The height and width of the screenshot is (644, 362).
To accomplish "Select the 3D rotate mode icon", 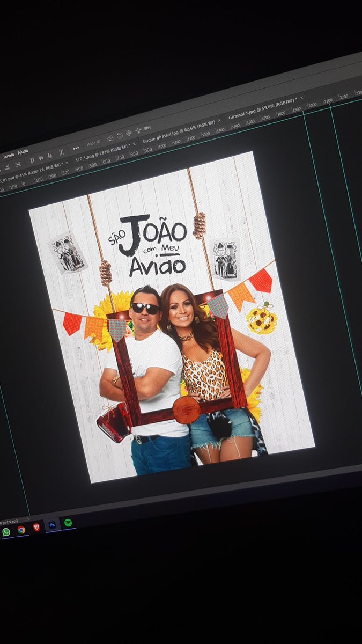I will [110, 138].
